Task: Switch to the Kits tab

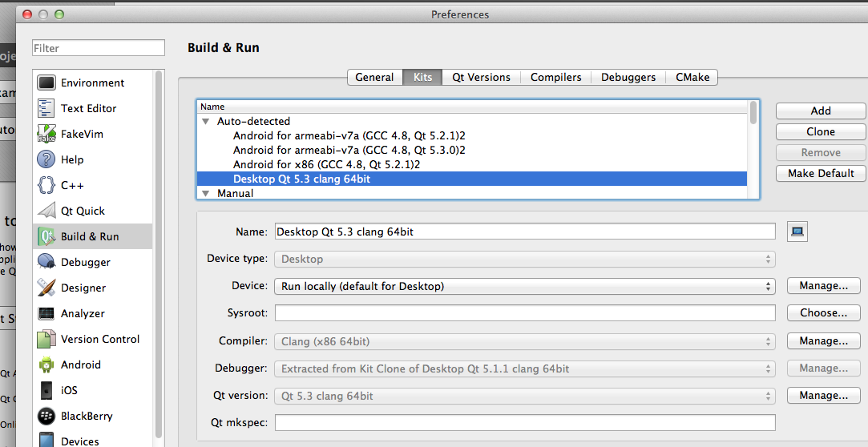Action: (x=422, y=78)
